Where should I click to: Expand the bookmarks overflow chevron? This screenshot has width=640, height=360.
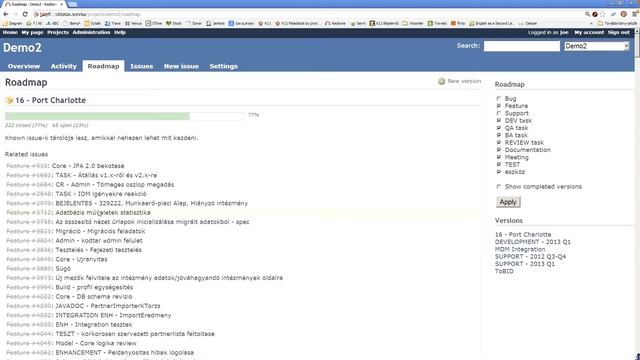click(x=591, y=24)
